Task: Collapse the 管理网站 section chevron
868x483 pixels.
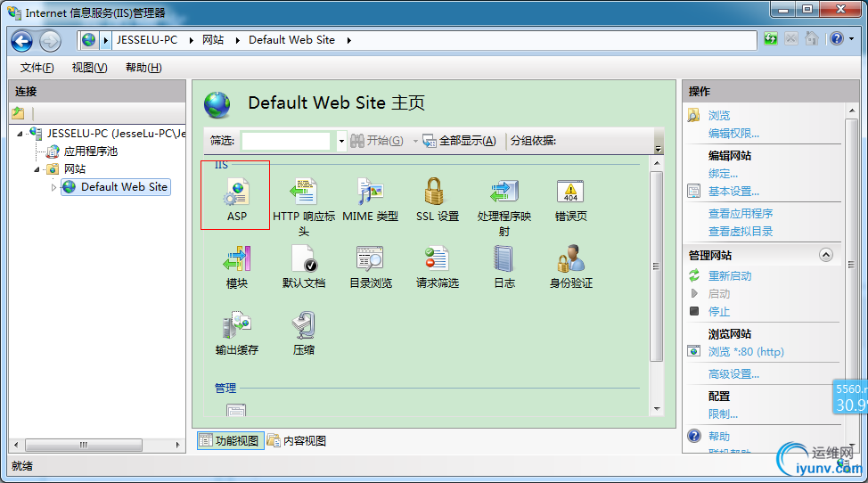Action: [825, 255]
